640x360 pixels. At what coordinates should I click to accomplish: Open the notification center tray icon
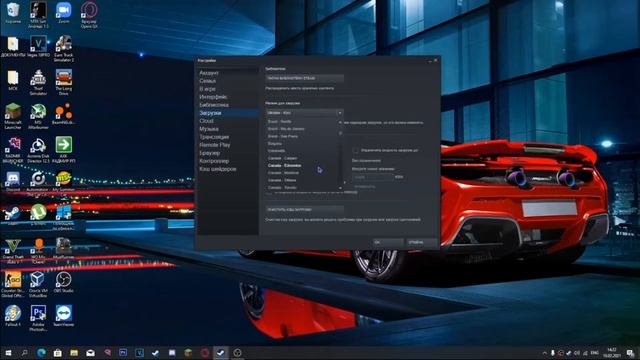[x=631, y=353]
